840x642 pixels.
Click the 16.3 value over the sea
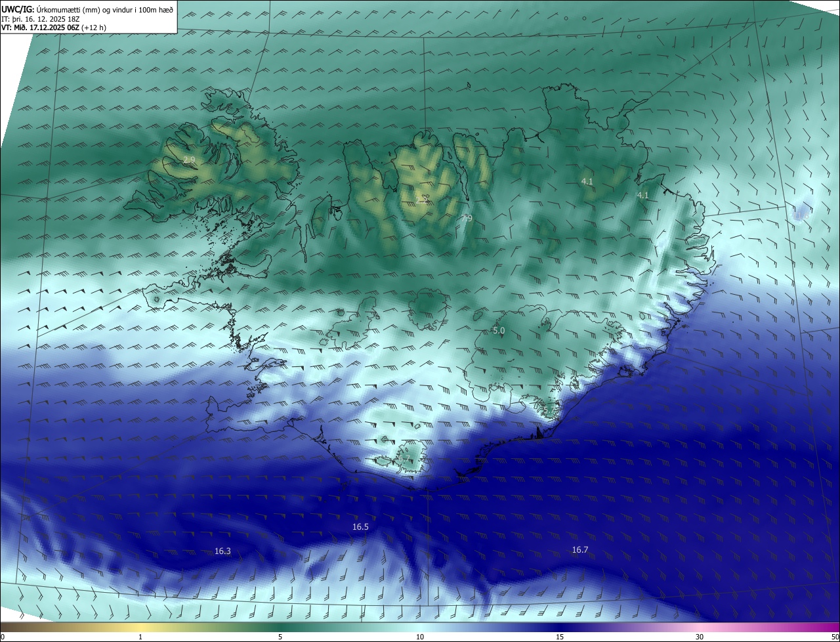[x=222, y=551]
